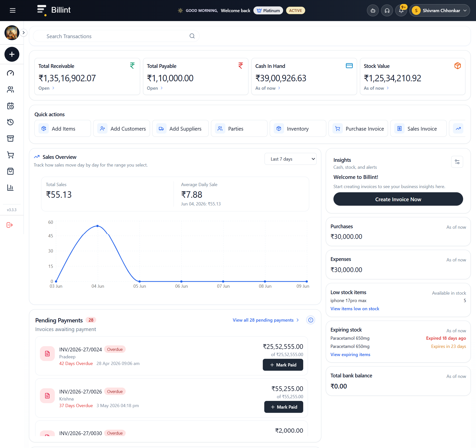
Task: Open the parties people icon in the sidebar
Action: pos(10,89)
